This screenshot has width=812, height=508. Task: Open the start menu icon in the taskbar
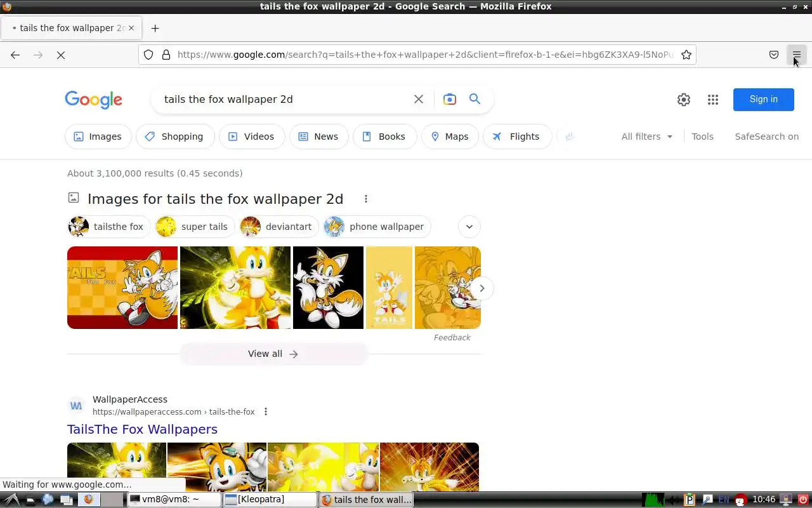pos(10,500)
